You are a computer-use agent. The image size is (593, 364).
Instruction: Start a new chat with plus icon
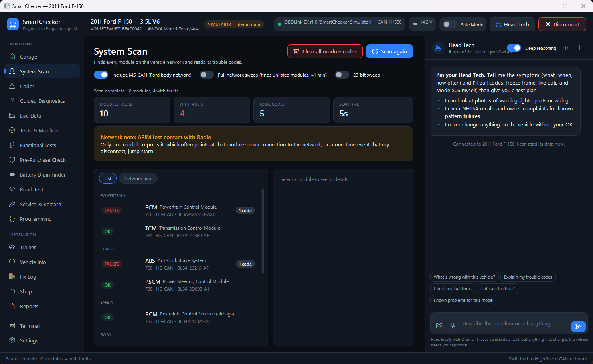click(x=579, y=48)
